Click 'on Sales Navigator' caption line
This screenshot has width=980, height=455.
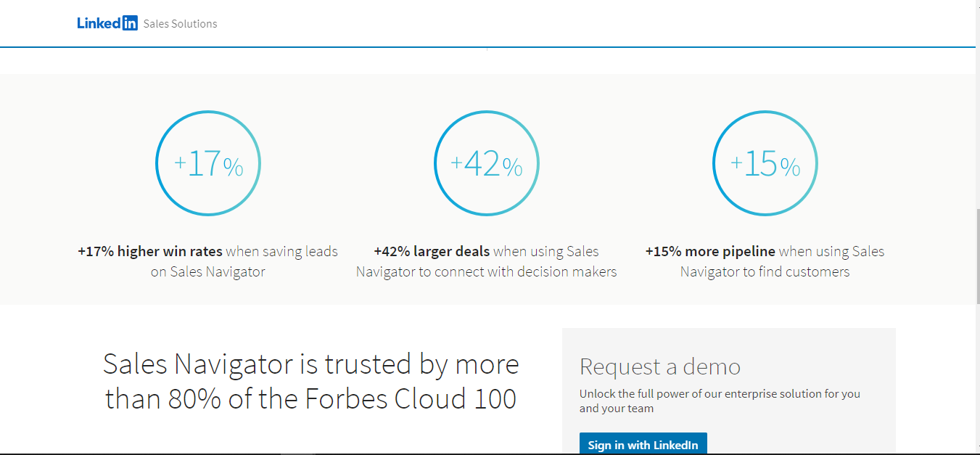[208, 272]
